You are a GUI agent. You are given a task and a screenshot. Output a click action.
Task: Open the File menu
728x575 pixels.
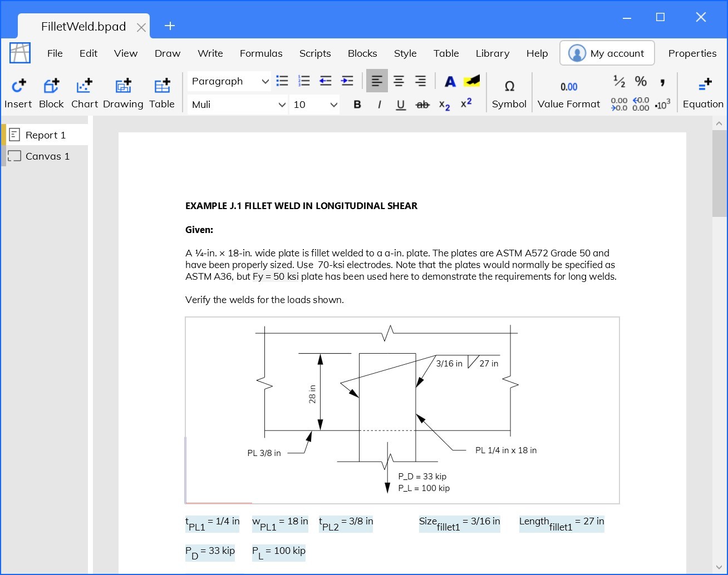55,53
